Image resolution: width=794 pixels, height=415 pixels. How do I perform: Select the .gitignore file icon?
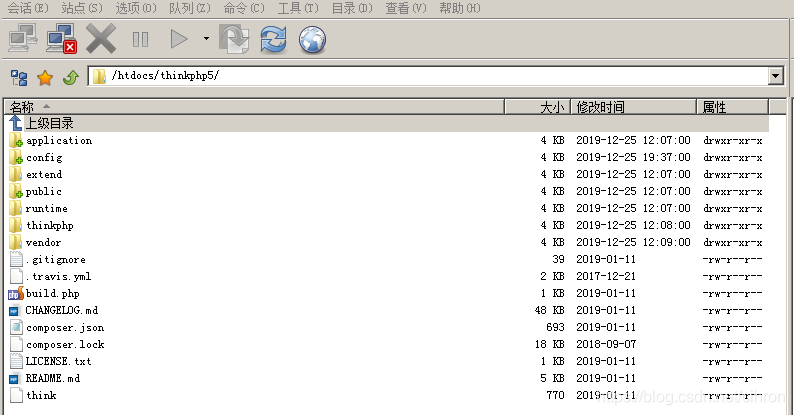(x=16, y=260)
